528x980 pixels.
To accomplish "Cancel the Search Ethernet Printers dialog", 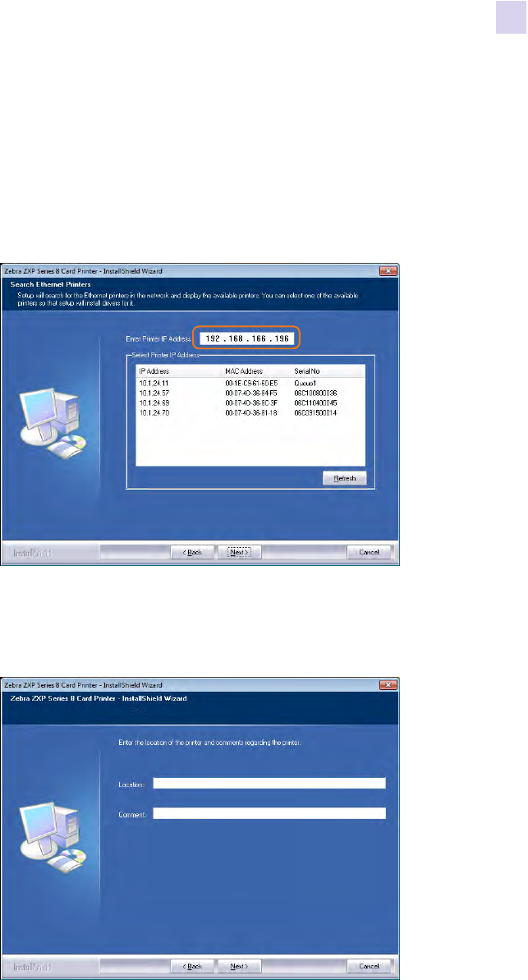I will pos(369,552).
